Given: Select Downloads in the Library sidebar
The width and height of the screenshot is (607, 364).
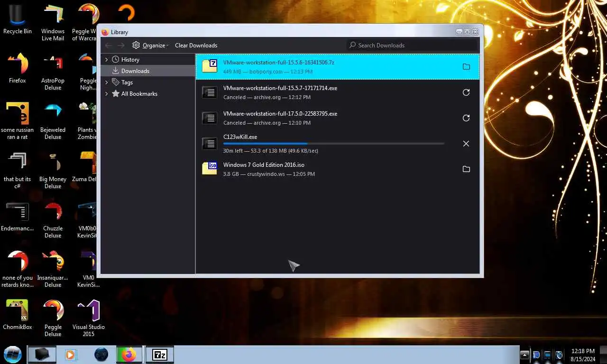Looking at the screenshot, I should 148,71.
